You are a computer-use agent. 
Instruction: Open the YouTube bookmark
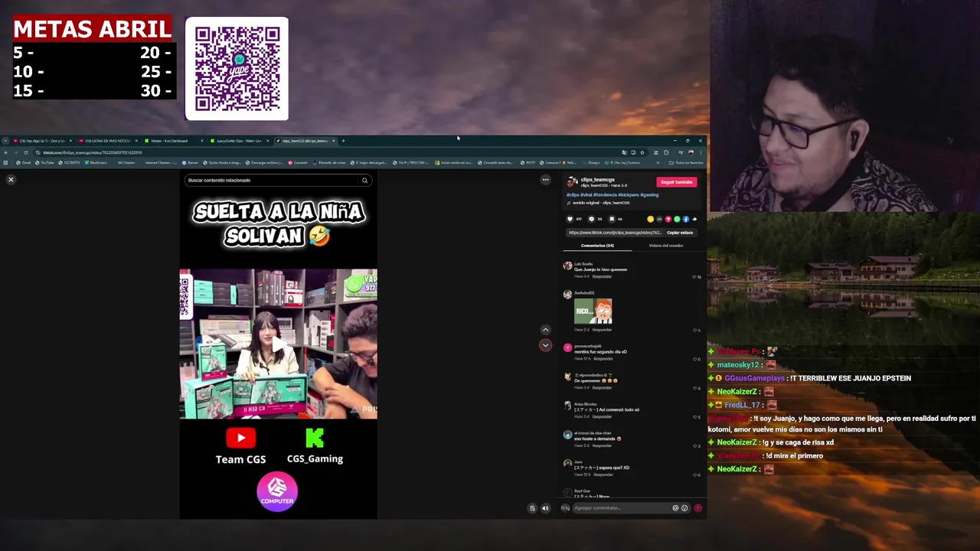tap(43, 162)
